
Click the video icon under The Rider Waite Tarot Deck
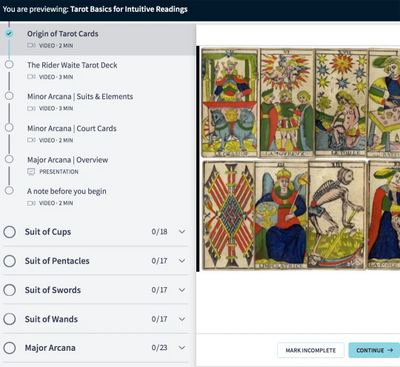[31, 77]
